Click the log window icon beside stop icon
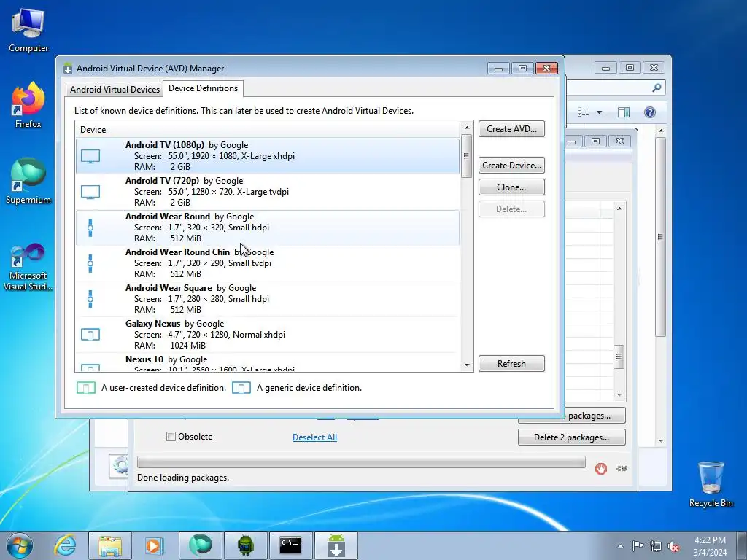Viewport: 747px width, 560px height. click(x=622, y=469)
